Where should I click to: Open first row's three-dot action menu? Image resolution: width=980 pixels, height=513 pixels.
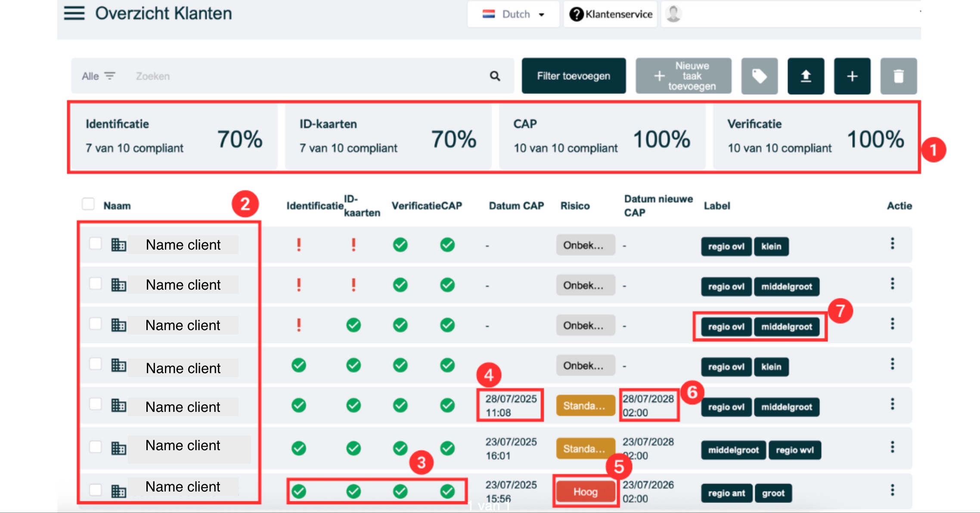tap(892, 244)
